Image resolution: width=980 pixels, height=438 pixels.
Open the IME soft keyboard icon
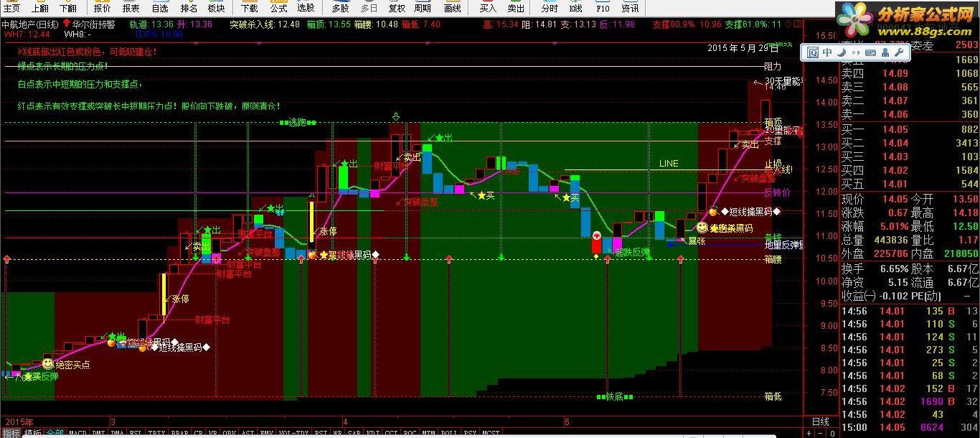[870, 52]
